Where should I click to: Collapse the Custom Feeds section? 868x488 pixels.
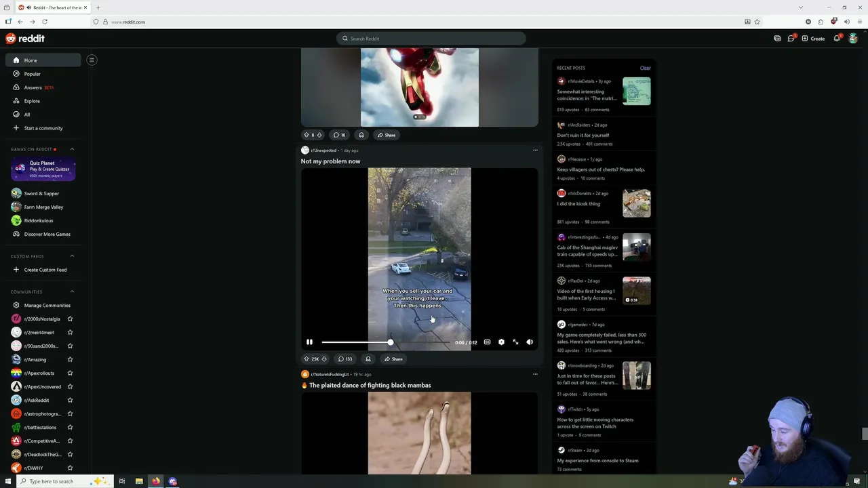[x=72, y=256]
